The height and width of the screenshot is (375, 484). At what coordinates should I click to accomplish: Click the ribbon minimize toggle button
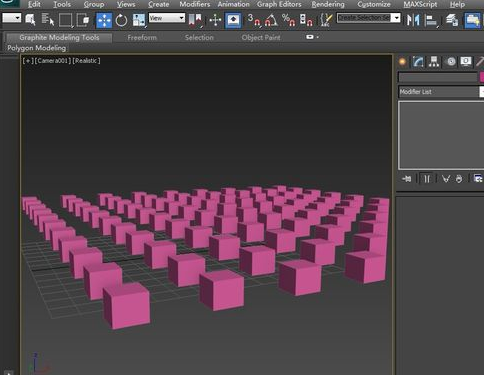[x=310, y=37]
